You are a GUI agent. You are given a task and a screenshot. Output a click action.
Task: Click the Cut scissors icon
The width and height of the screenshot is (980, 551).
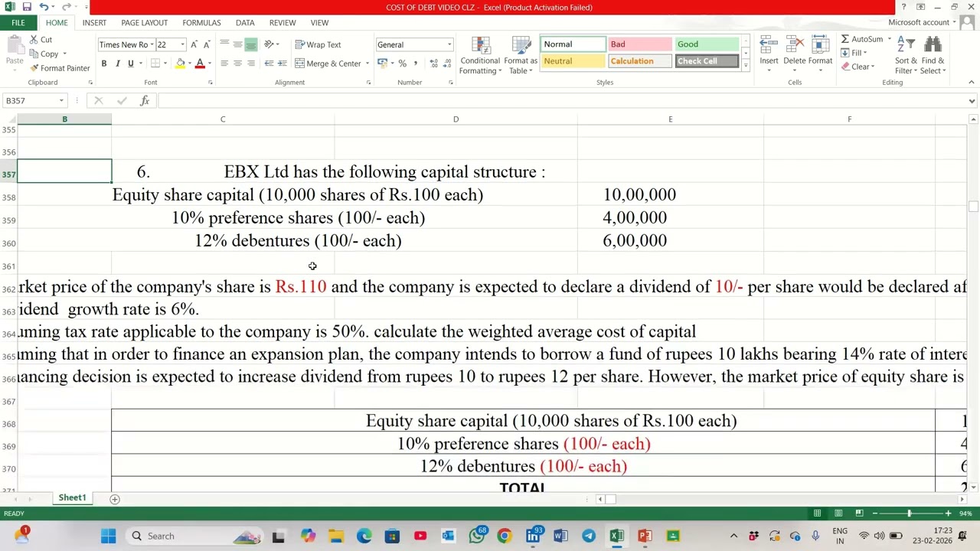[34, 40]
